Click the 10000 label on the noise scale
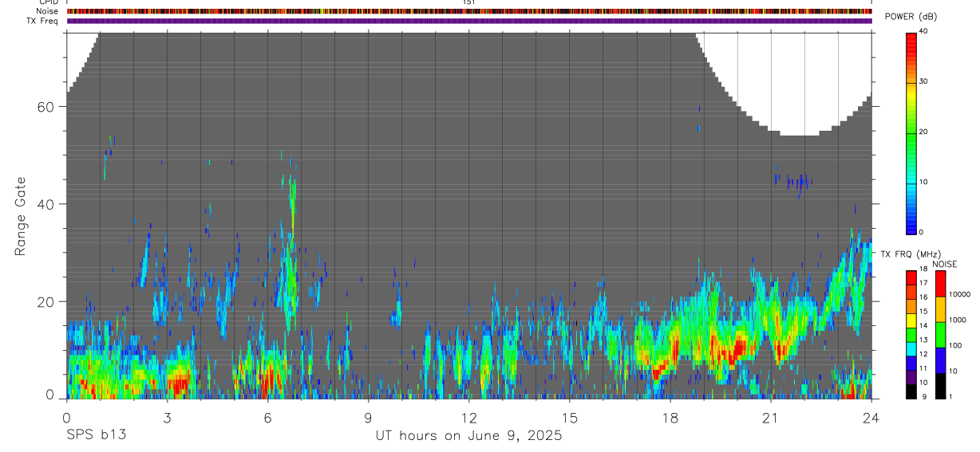 (960, 294)
